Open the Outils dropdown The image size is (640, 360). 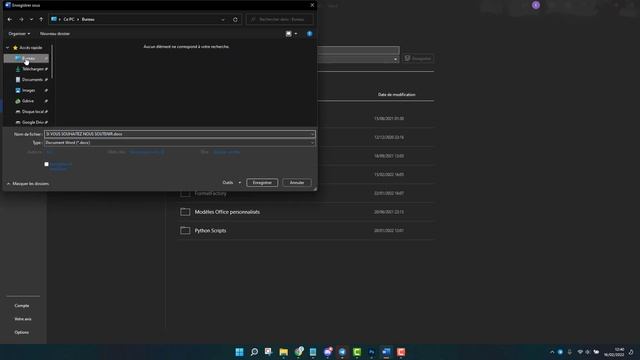[x=231, y=182]
